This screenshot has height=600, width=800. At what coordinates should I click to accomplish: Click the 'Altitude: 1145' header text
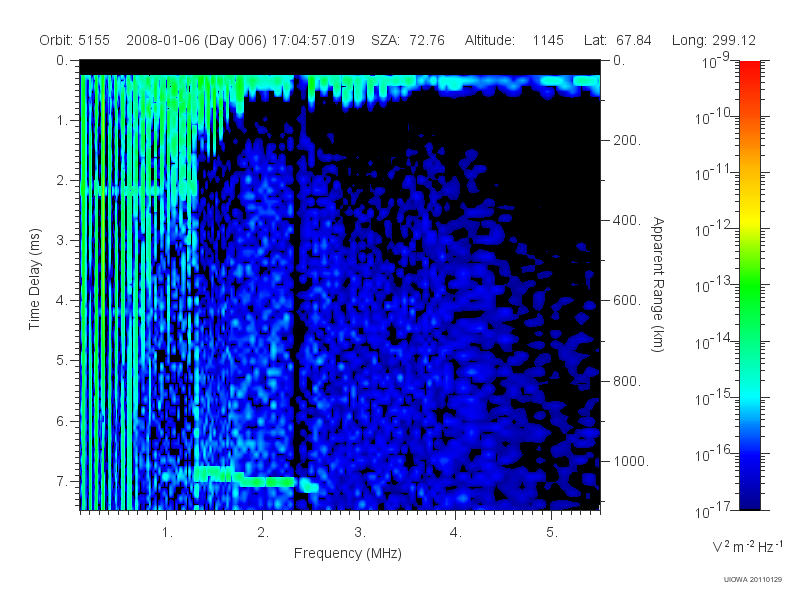514,40
